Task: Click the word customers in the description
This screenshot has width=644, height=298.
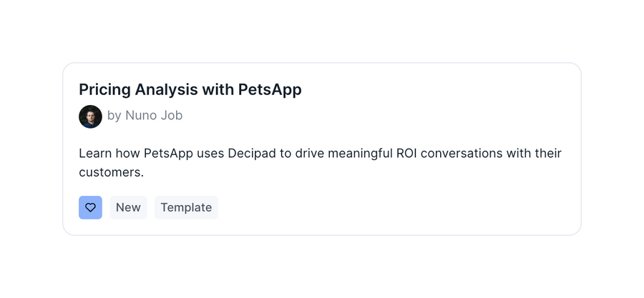Action: click(x=110, y=172)
